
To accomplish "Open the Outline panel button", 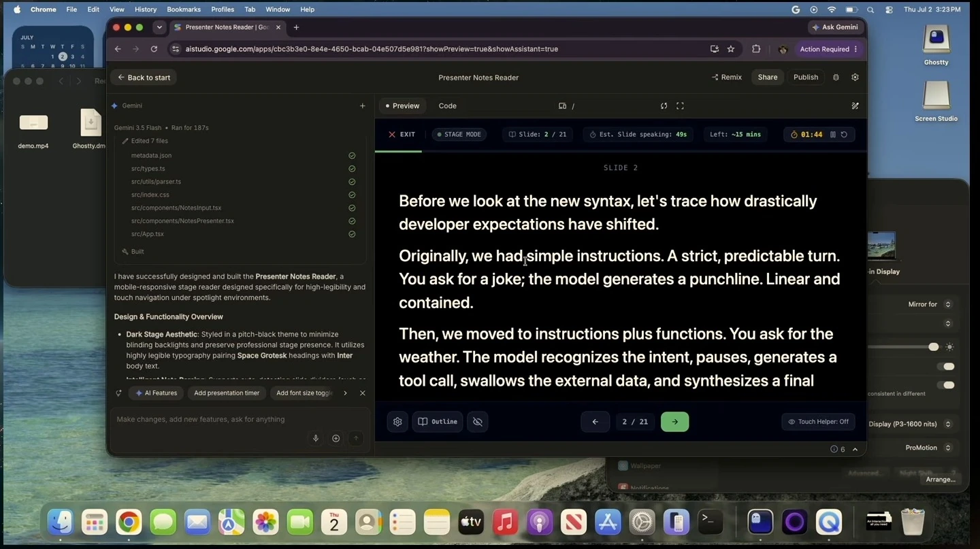I will point(438,422).
